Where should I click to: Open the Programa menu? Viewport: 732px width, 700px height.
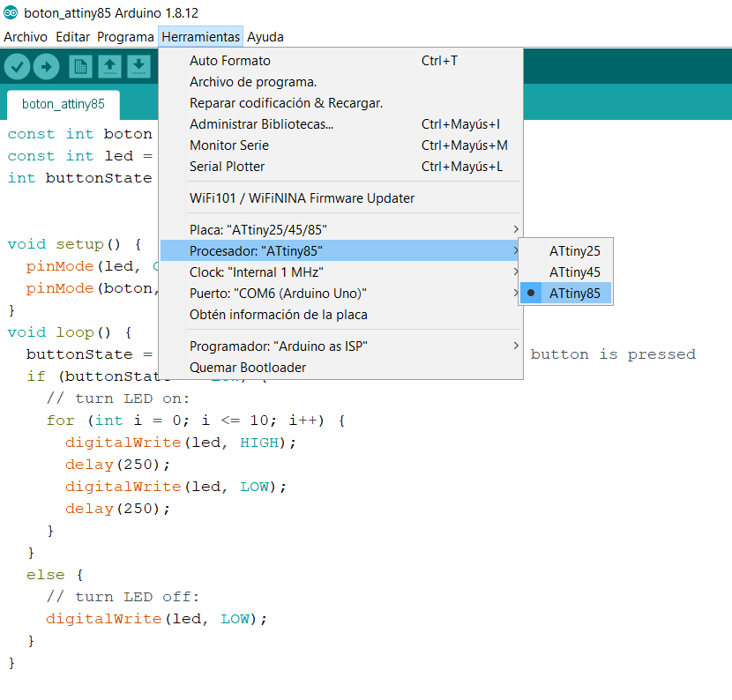pos(125,37)
